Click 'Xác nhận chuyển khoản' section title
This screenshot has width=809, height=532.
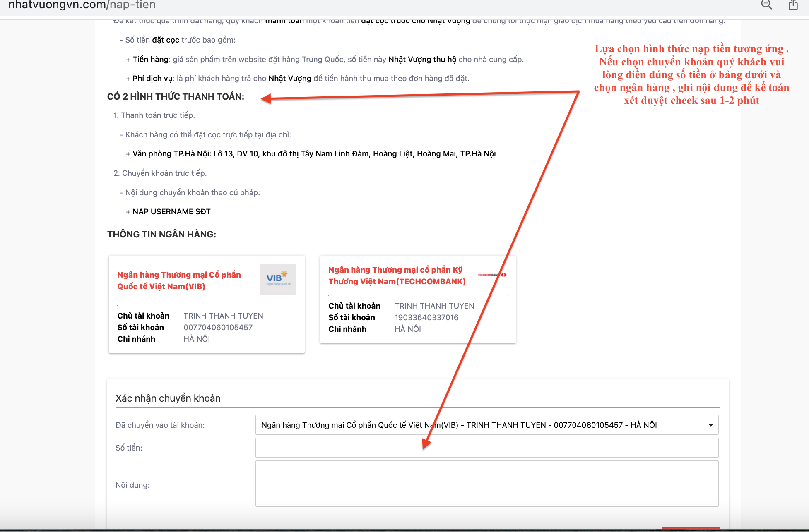[168, 398]
